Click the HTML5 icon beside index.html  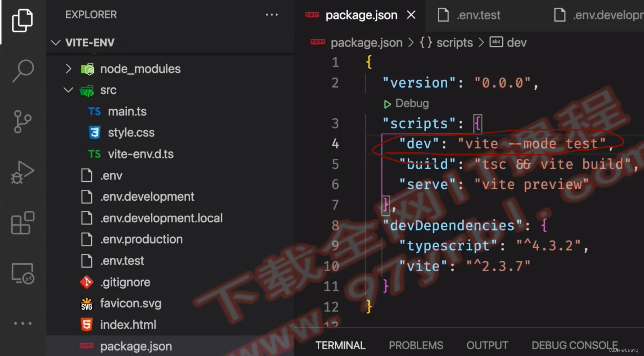pyautogui.click(x=87, y=325)
